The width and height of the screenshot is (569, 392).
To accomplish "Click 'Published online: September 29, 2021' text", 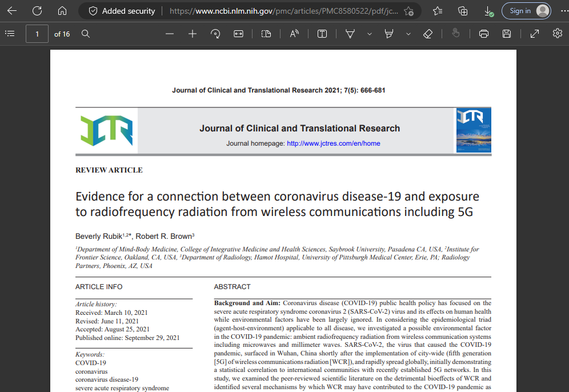I will click(127, 338).
